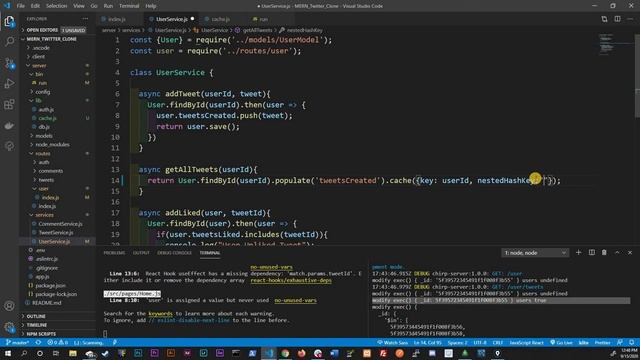Click Prettier in the status bar
Image resolution: width=640 pixels, height=360 pixels.
pyautogui.click(x=602, y=342)
